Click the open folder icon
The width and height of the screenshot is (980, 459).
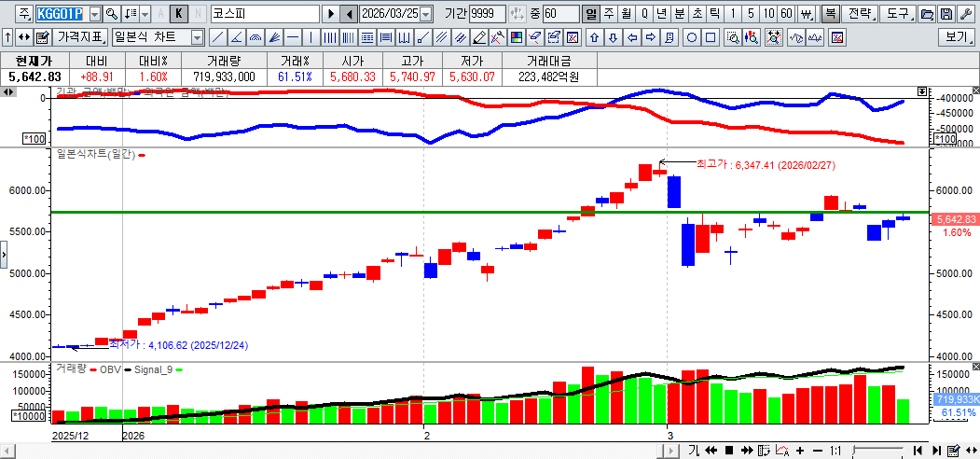tap(927, 14)
